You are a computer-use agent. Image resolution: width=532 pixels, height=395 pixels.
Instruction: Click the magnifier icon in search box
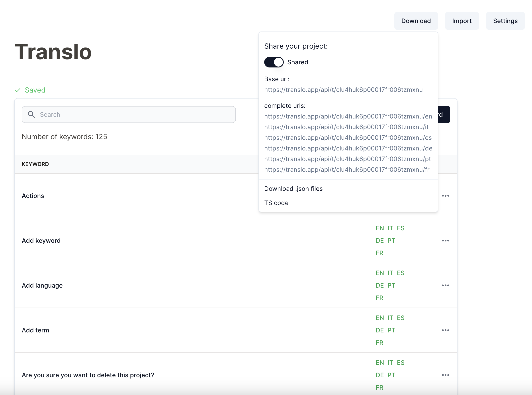[x=31, y=115]
